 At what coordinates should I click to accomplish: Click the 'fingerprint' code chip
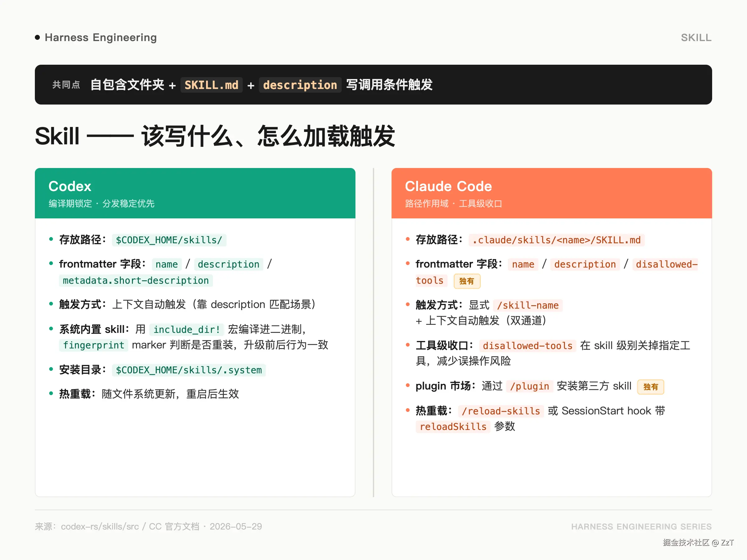click(x=94, y=345)
